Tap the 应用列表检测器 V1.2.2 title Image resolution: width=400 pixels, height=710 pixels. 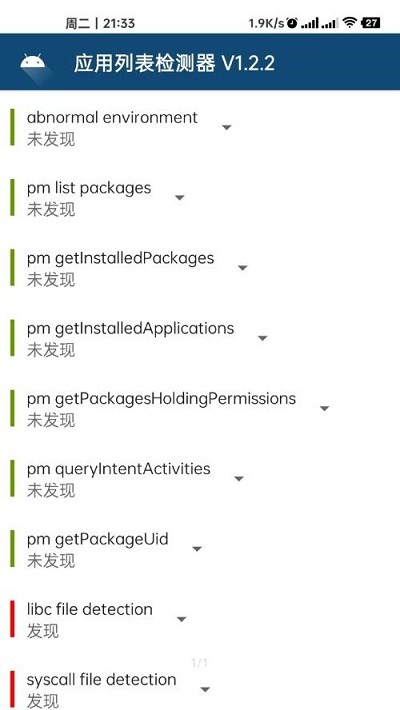coord(174,63)
